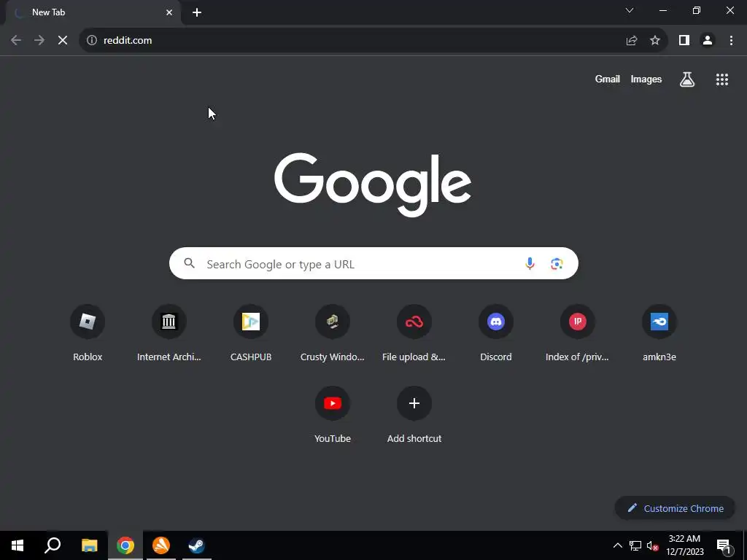Start a voice search with the microphone

pos(530,263)
